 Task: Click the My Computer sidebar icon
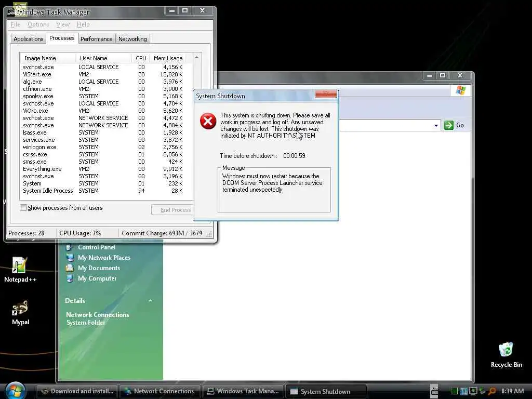(70, 278)
